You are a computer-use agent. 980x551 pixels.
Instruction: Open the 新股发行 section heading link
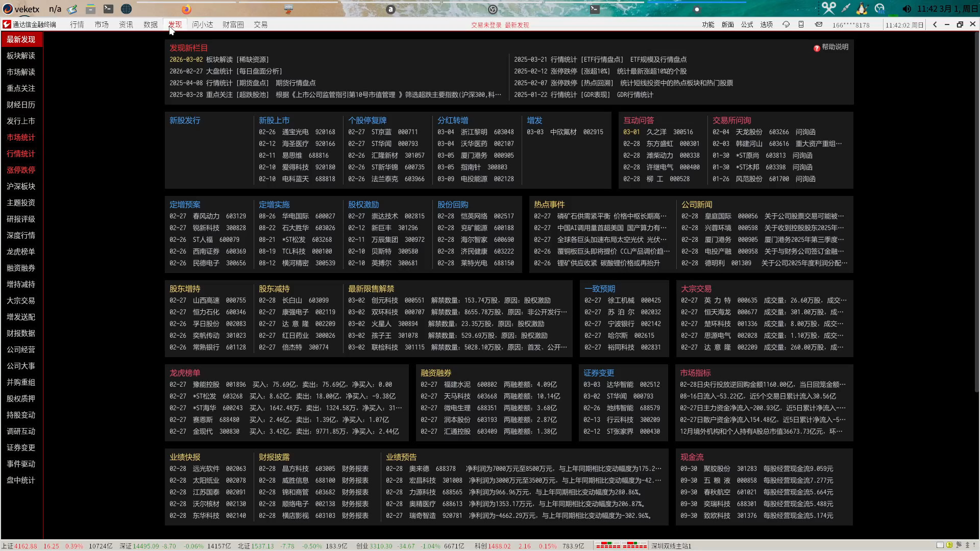point(185,120)
